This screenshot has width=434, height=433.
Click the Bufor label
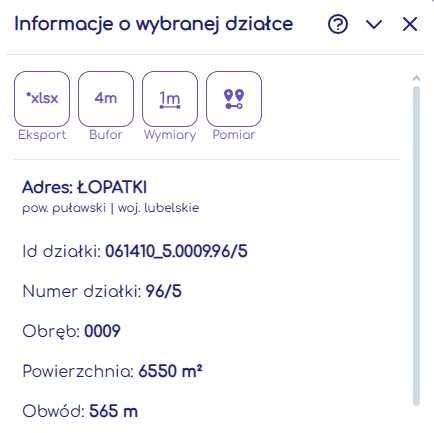[106, 135]
